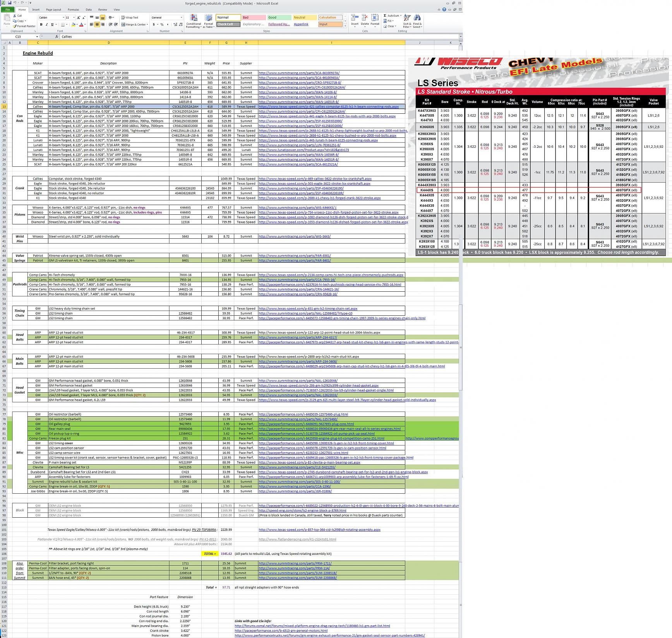This screenshot has width=672, height=638.
Task: Open the font size dropdown
Action: point(74,17)
